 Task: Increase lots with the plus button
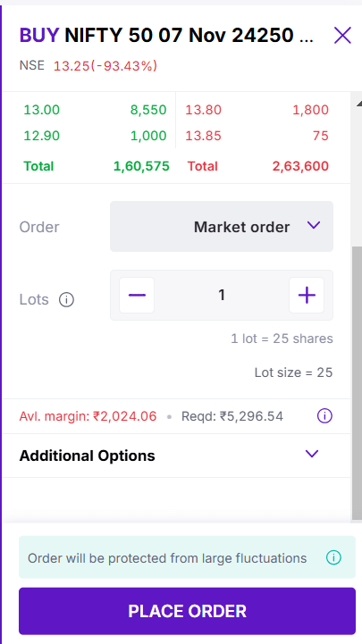coord(307,295)
